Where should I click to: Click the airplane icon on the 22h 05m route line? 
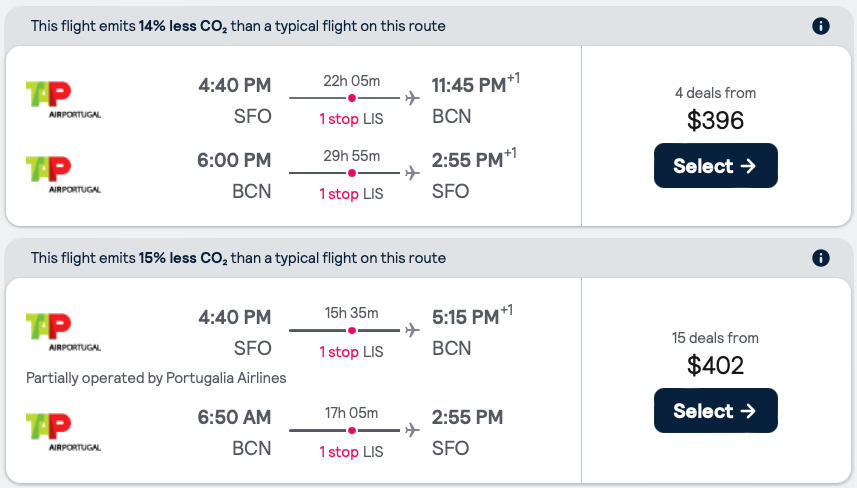(411, 98)
